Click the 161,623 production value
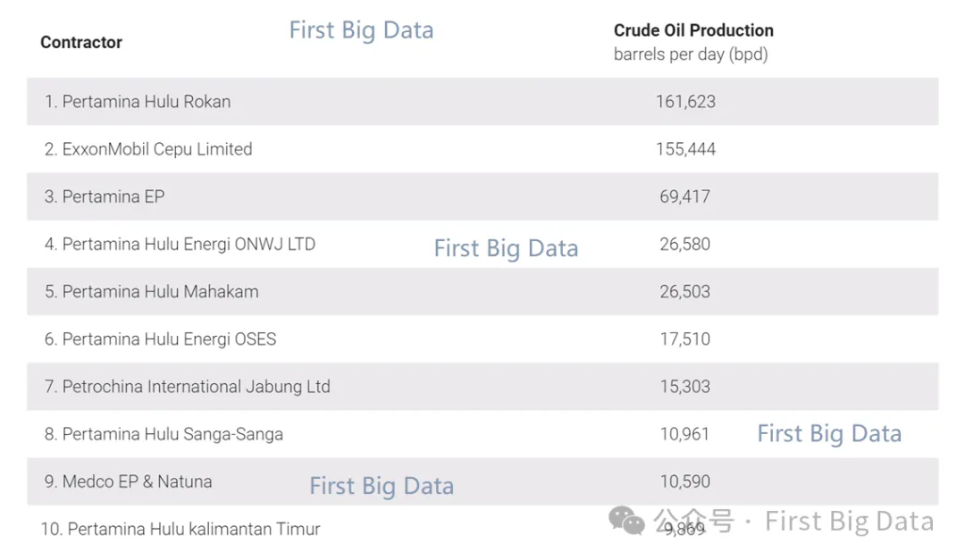965x560 pixels. tap(685, 102)
